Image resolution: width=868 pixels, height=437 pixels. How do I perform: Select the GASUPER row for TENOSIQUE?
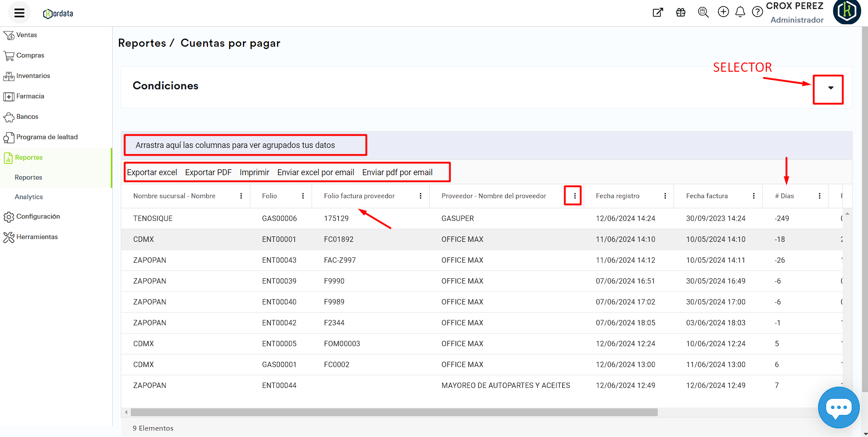(x=457, y=219)
